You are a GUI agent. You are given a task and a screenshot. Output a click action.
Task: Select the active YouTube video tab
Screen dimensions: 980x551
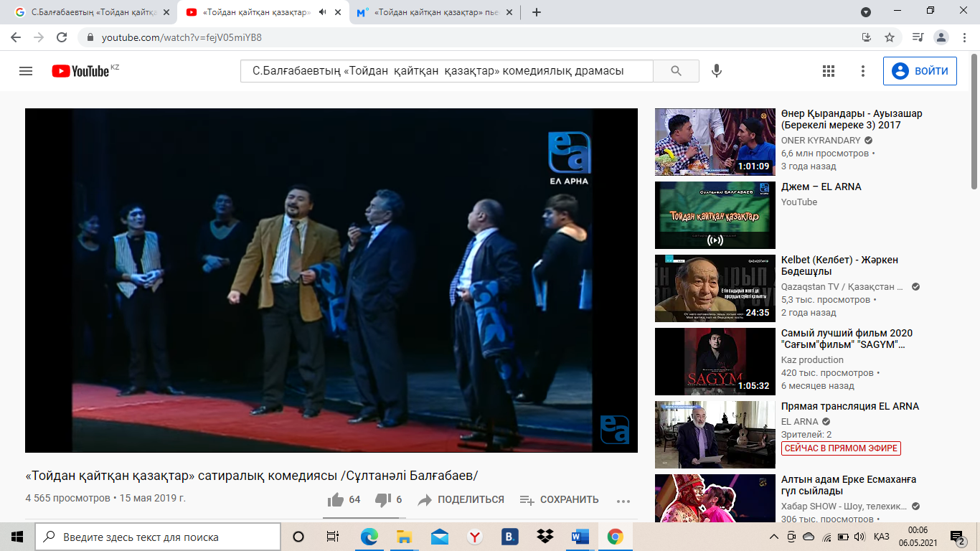[x=263, y=12]
